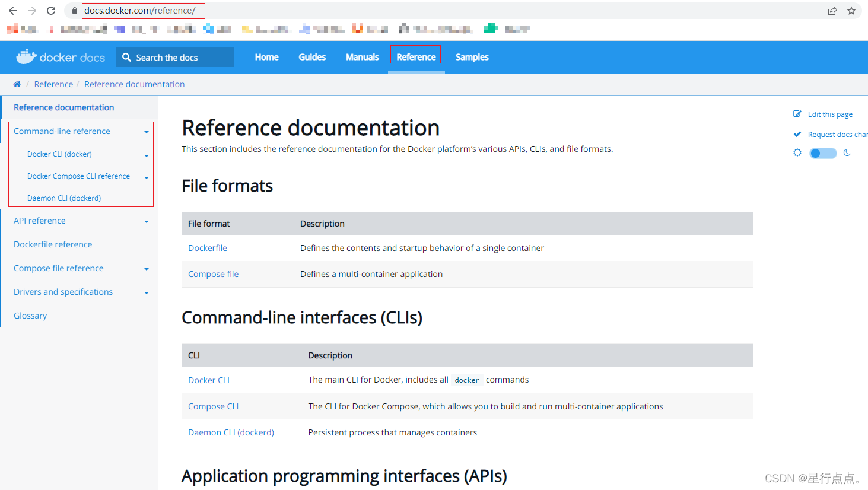The width and height of the screenshot is (868, 490).
Task: Click the sun light-mode icon
Action: tap(797, 152)
